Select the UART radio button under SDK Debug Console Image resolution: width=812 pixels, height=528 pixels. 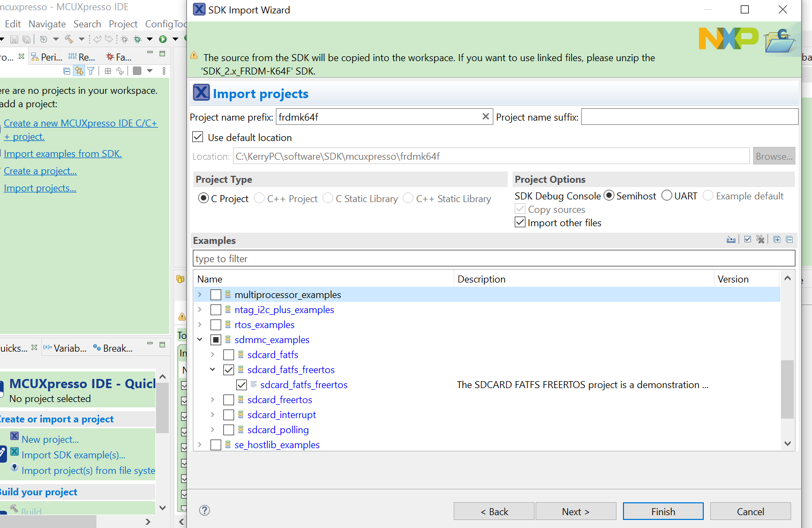[667, 196]
